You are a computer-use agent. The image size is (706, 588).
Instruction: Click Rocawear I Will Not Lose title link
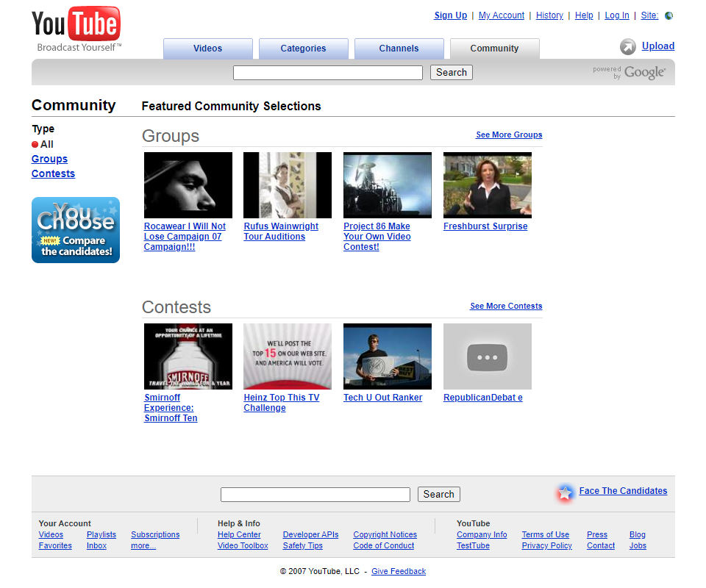click(x=185, y=237)
